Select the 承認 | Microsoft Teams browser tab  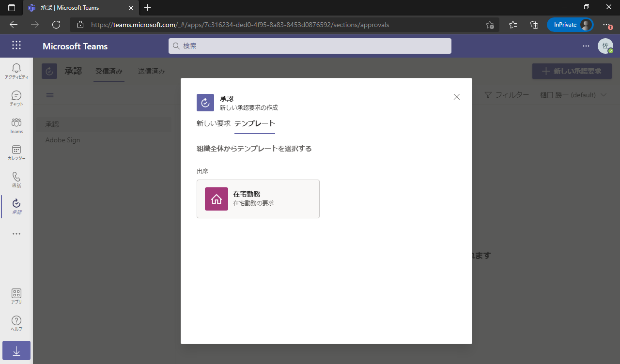[80, 8]
